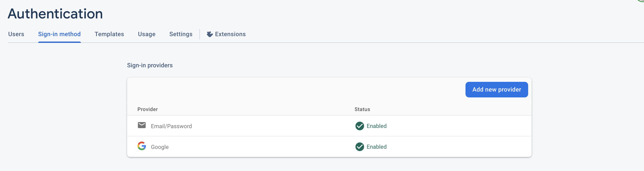The width and height of the screenshot is (644, 171).
Task: Open the Settings tab
Action: click(181, 34)
